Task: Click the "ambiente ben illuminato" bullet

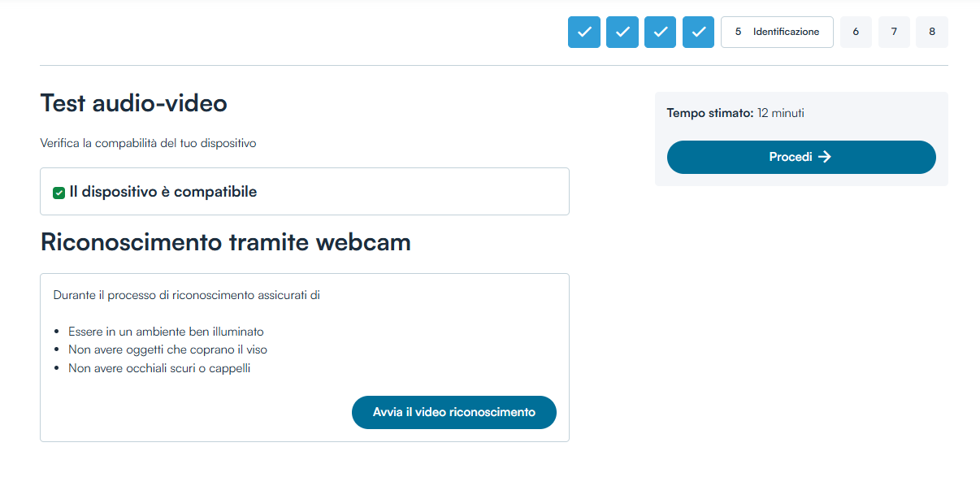Action: [x=166, y=332]
